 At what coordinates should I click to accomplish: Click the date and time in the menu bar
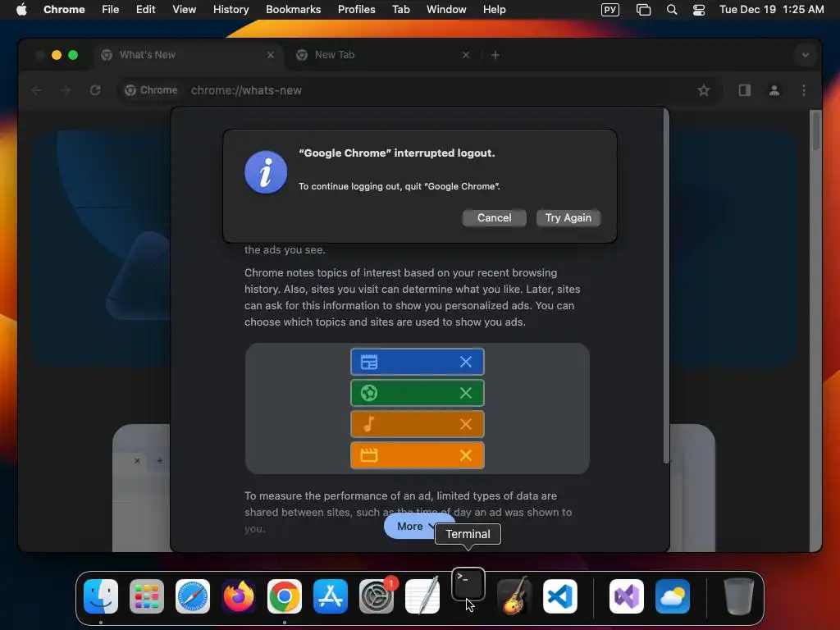click(771, 9)
